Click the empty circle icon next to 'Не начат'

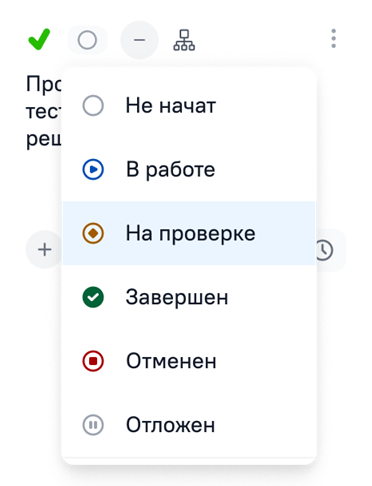93,106
